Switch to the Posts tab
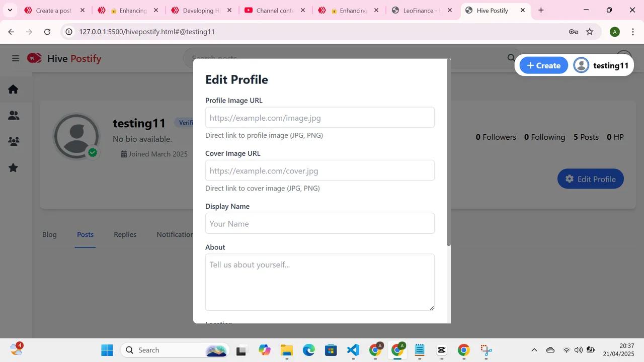 point(85,234)
